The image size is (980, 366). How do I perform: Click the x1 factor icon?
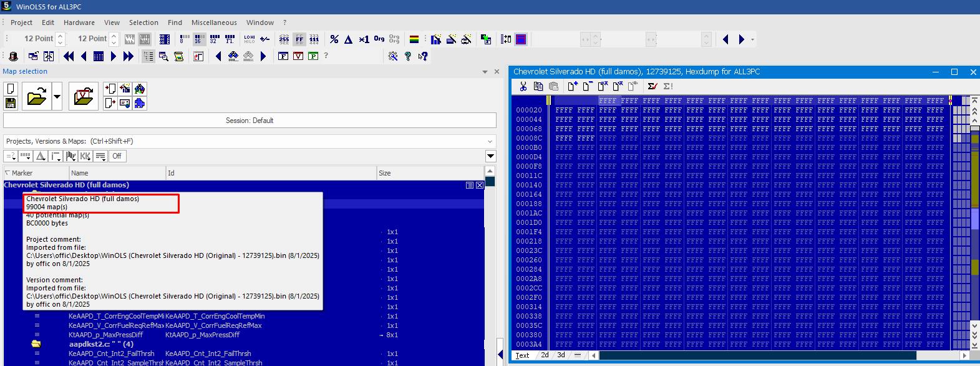(364, 39)
